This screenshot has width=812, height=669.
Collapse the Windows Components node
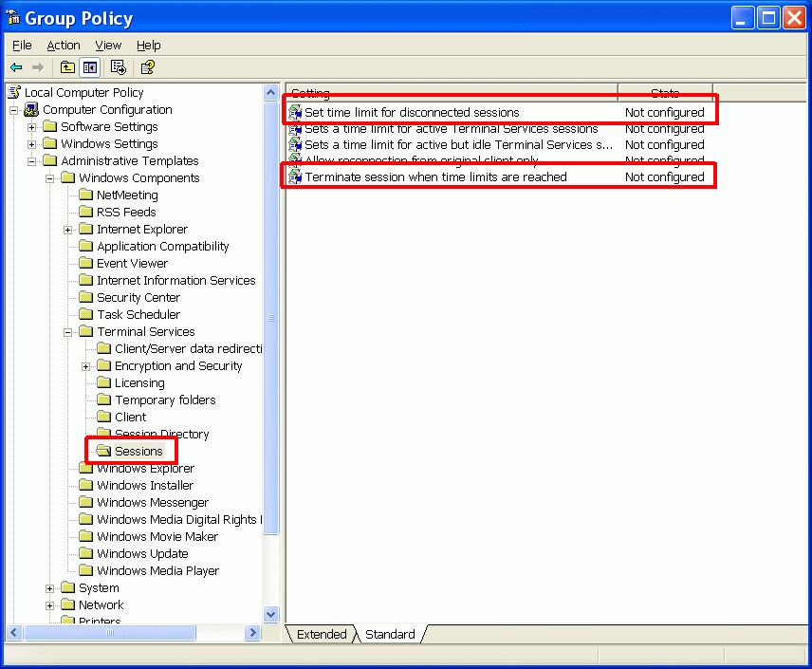[49, 178]
